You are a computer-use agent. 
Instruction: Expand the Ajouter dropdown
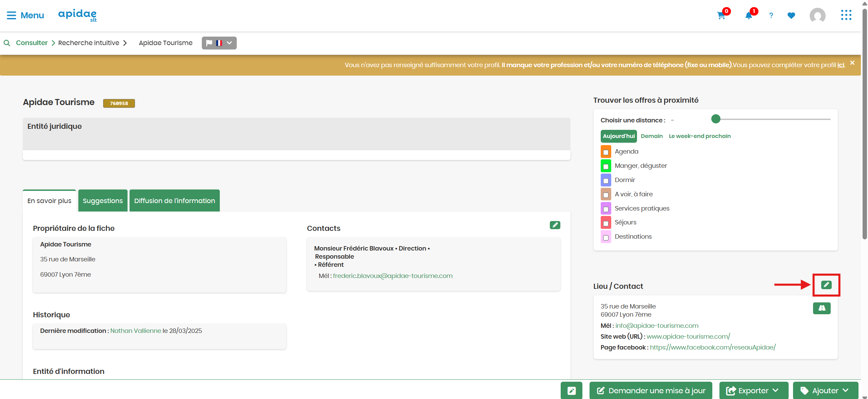click(x=825, y=391)
